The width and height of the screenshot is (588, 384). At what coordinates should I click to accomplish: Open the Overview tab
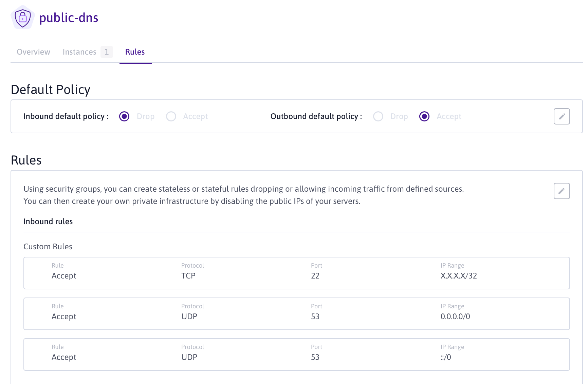[34, 52]
